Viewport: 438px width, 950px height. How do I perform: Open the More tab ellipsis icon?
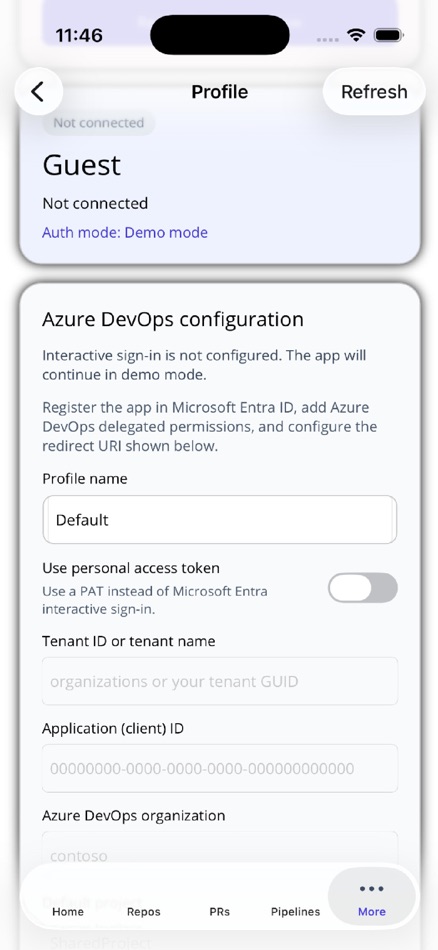click(371, 889)
